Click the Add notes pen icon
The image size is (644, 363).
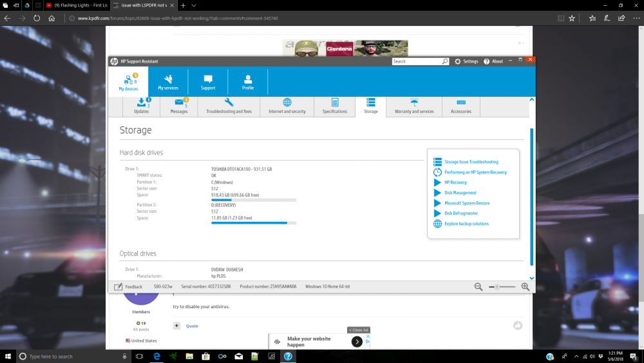tap(607, 18)
